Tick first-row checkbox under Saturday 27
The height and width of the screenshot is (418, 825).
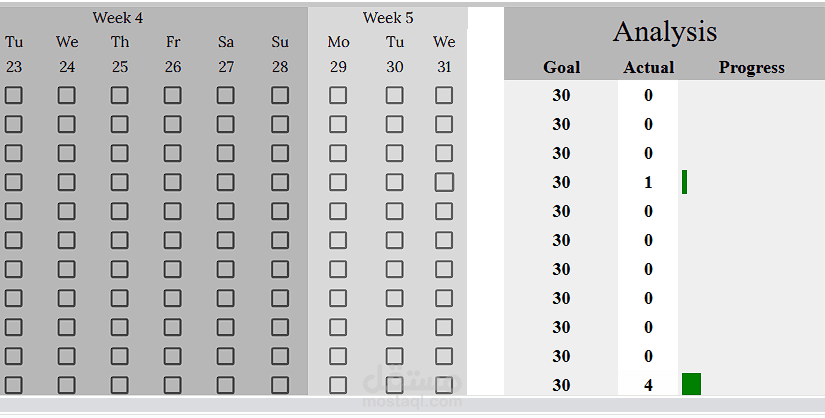pos(226,95)
